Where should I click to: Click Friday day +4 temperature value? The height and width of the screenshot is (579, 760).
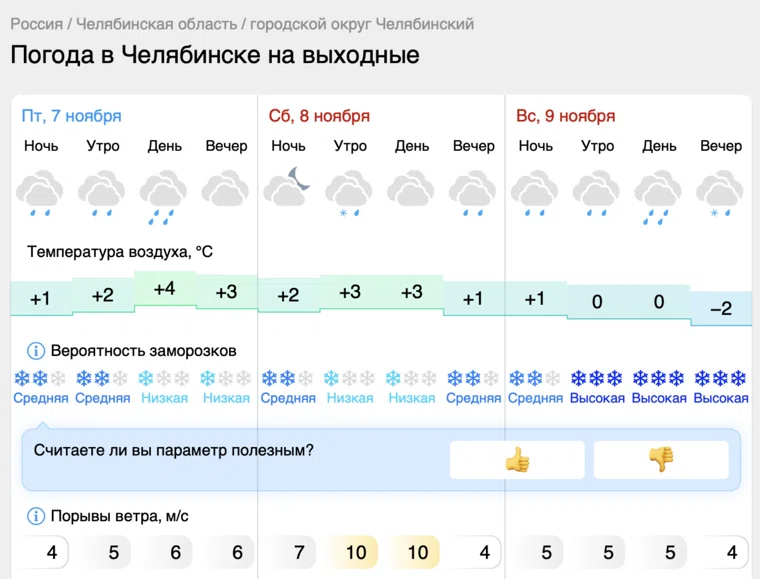pyautogui.click(x=164, y=289)
